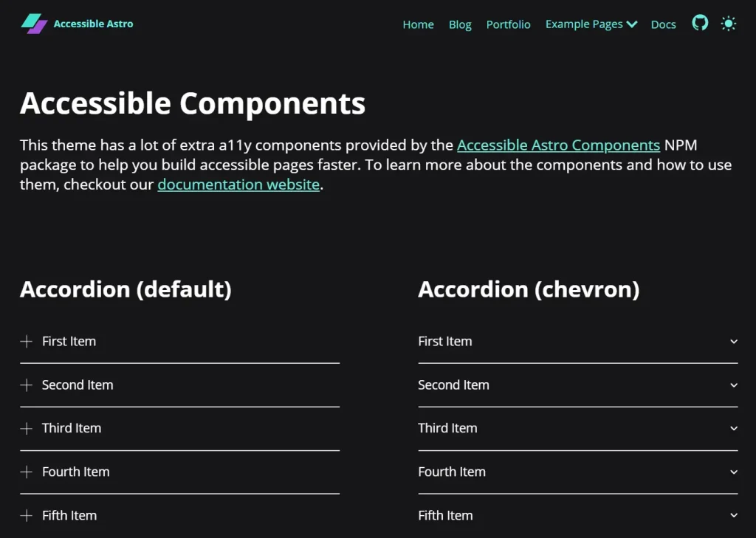The height and width of the screenshot is (538, 756).
Task: Open the Accessible Astro Components link
Action: pos(558,145)
